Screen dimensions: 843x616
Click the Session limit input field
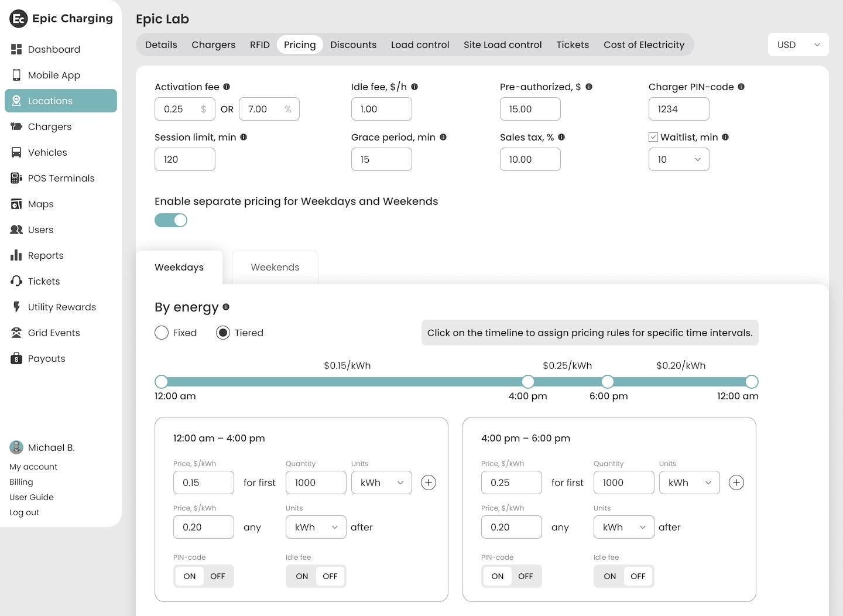point(185,159)
